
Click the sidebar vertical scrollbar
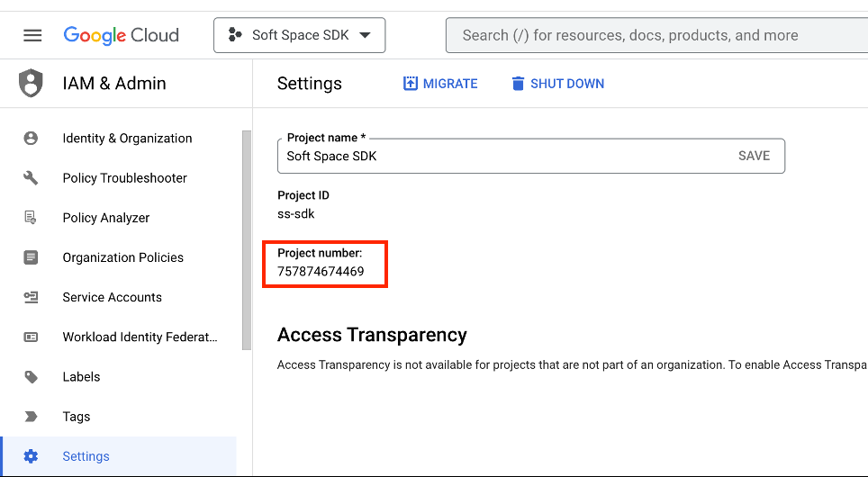tap(247, 240)
